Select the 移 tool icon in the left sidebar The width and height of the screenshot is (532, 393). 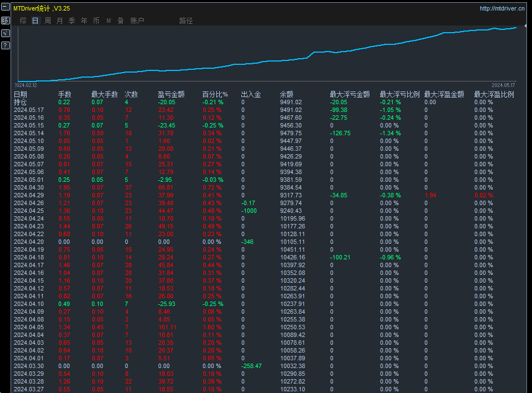(x=6, y=21)
